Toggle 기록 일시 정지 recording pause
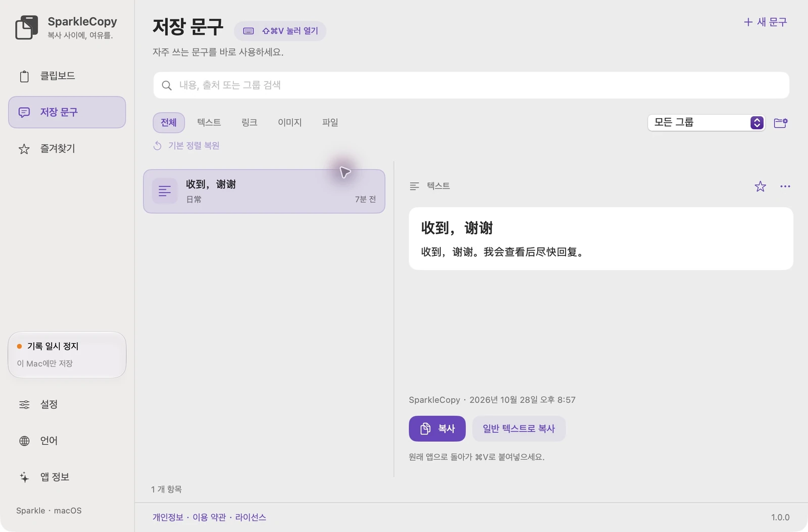Viewport: 808px width, 532px height. click(x=67, y=354)
